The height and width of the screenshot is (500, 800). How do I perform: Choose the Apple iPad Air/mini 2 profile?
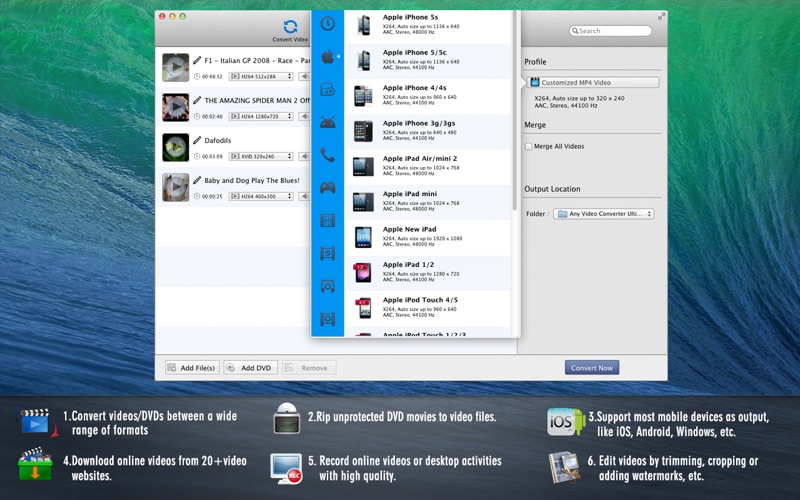pos(428,167)
